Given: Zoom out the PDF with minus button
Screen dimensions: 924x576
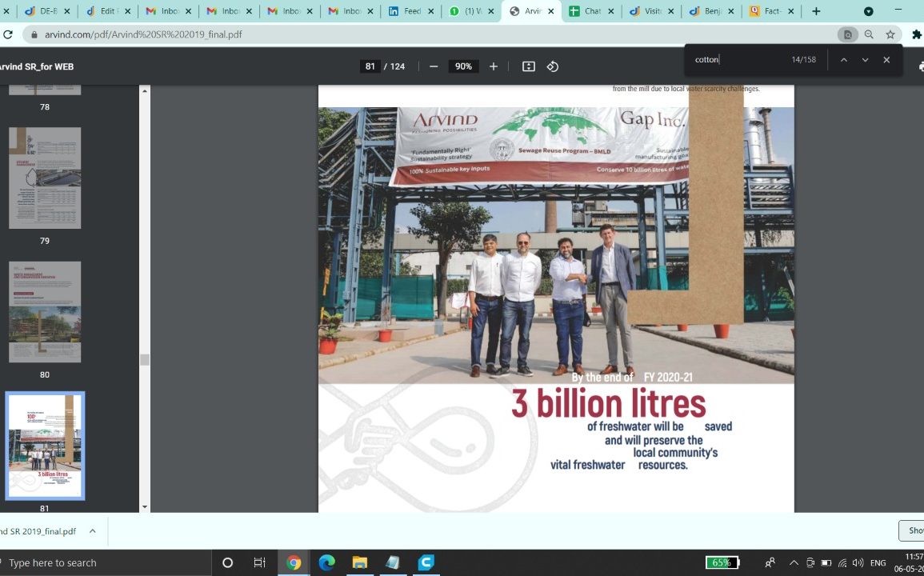Looking at the screenshot, I should point(434,66).
